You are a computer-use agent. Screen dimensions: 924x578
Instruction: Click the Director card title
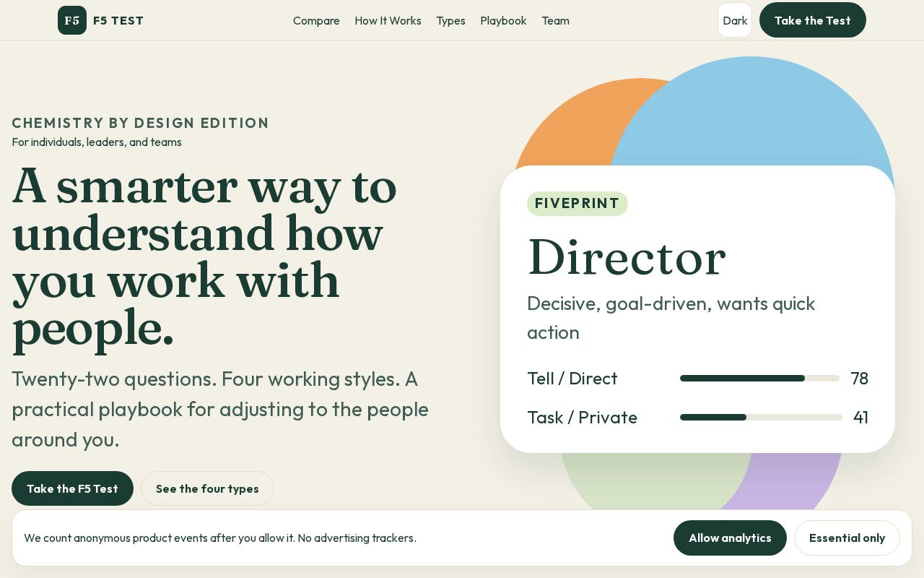(627, 257)
